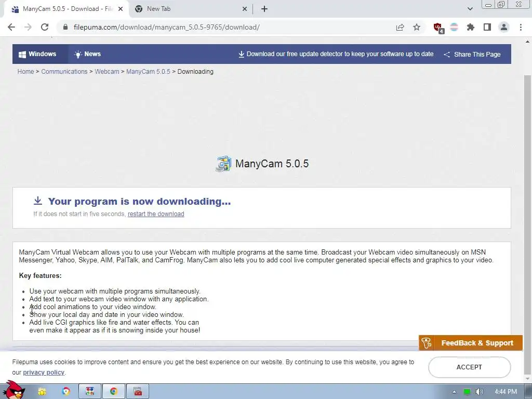Image resolution: width=532 pixels, height=399 pixels.
Task: Open Chrome from the taskbar
Action: coord(114,392)
